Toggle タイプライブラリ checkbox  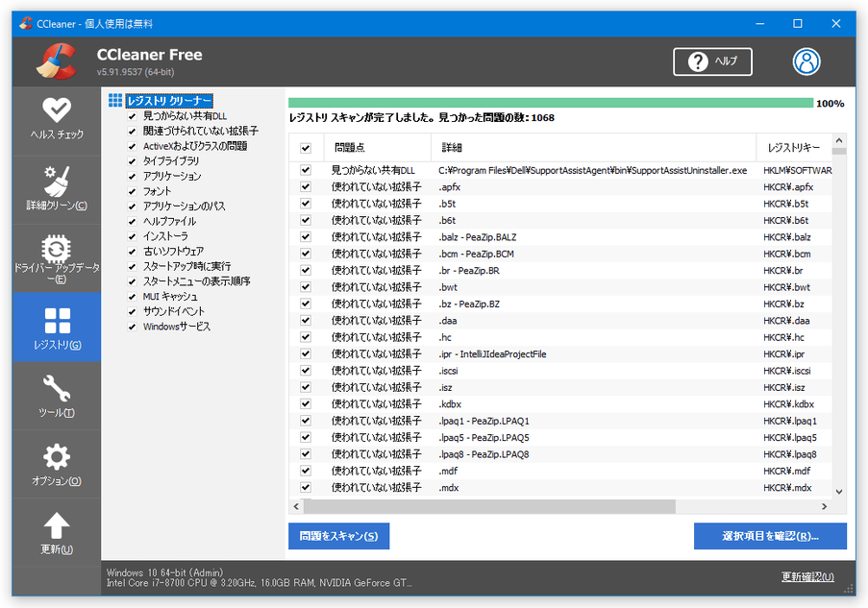click(132, 161)
